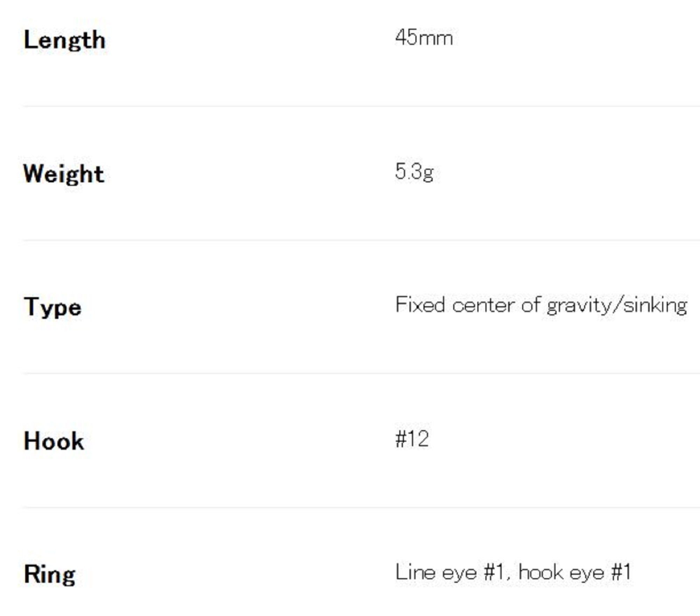Image resolution: width=700 pixels, height=616 pixels.
Task: Click the Length row label
Action: click(64, 40)
